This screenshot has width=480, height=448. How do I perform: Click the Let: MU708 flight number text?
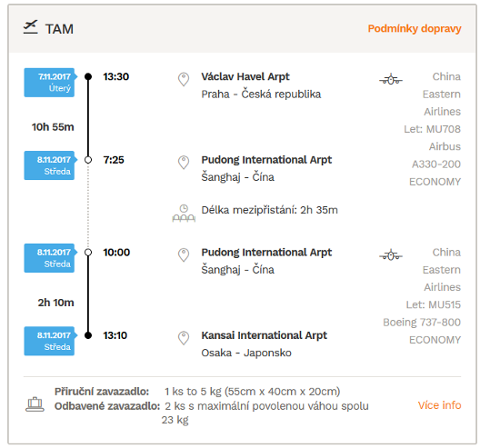(x=432, y=129)
